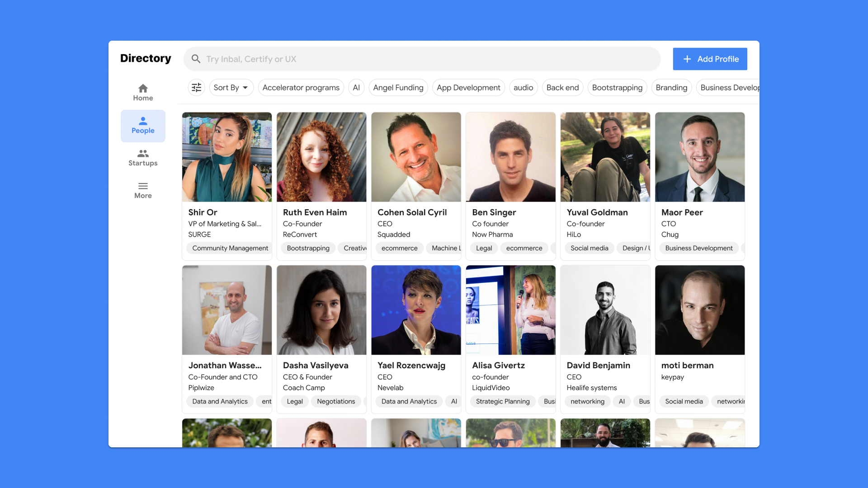Open the filter settings sliders icon
868x488 pixels.
point(196,88)
